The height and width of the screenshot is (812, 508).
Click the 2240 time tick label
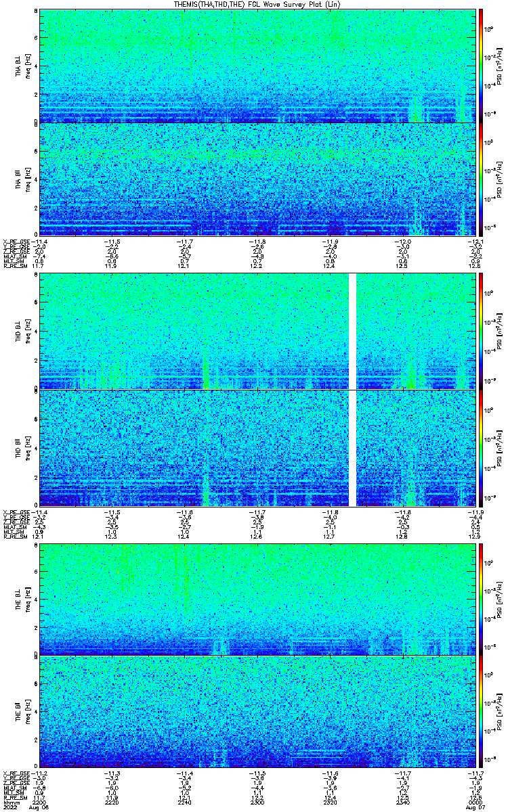click(185, 803)
